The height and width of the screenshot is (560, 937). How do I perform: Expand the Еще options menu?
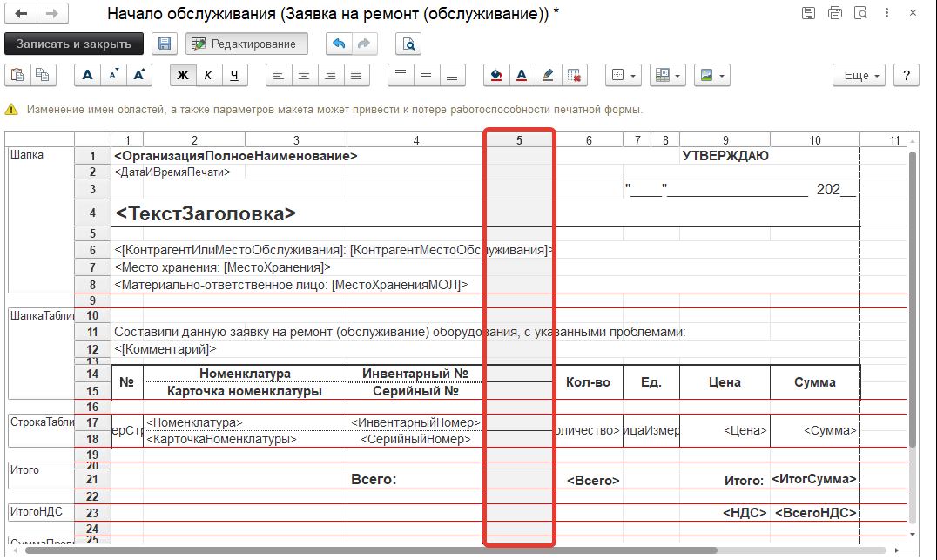coord(858,75)
